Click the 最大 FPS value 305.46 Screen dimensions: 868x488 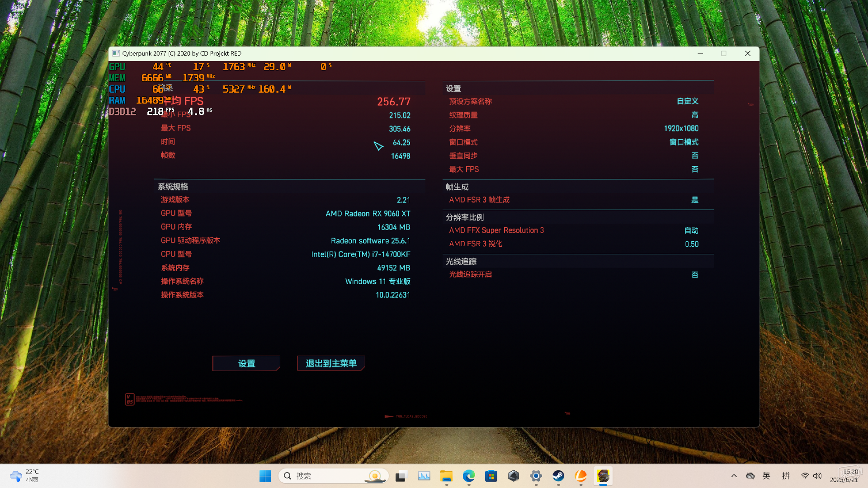point(400,129)
